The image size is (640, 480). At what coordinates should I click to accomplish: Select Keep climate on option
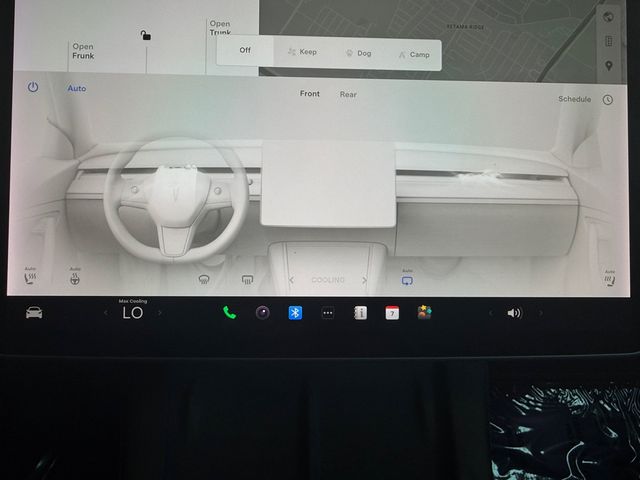pyautogui.click(x=302, y=52)
